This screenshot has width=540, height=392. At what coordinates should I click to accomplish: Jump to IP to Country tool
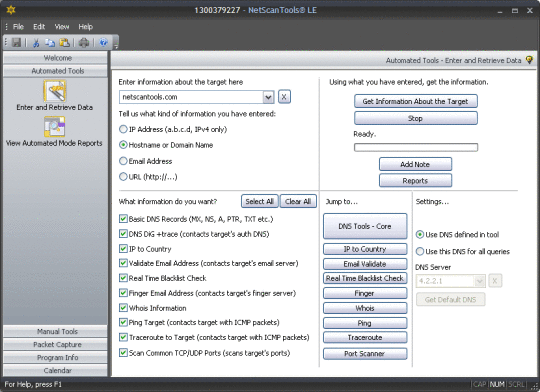tap(365, 249)
